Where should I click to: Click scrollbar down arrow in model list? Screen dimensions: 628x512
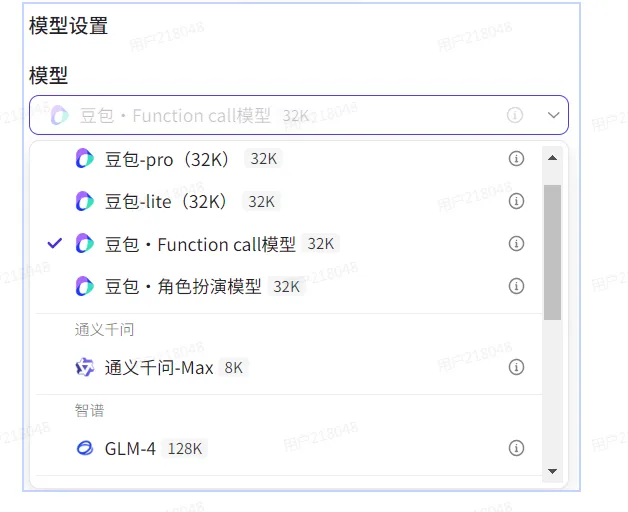click(552, 471)
